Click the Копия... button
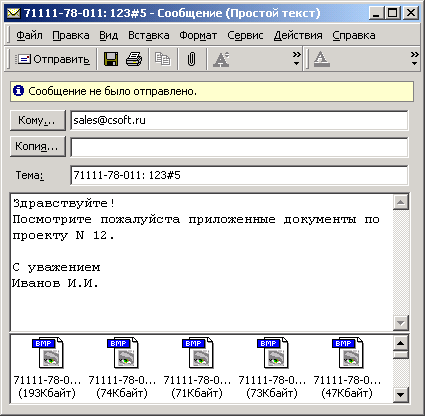The image size is (425, 416). (38, 146)
